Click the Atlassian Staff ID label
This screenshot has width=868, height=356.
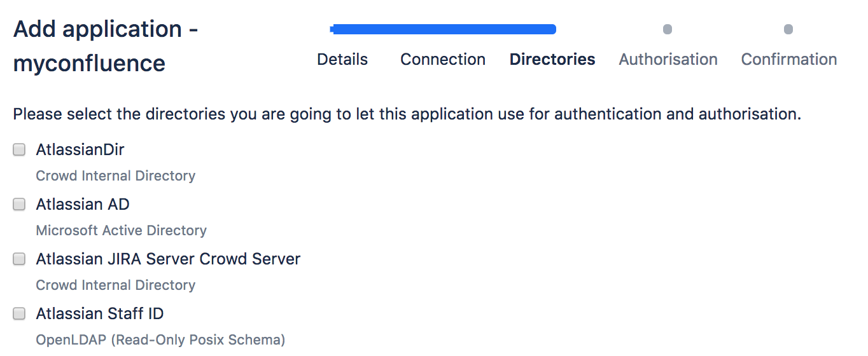(x=100, y=314)
